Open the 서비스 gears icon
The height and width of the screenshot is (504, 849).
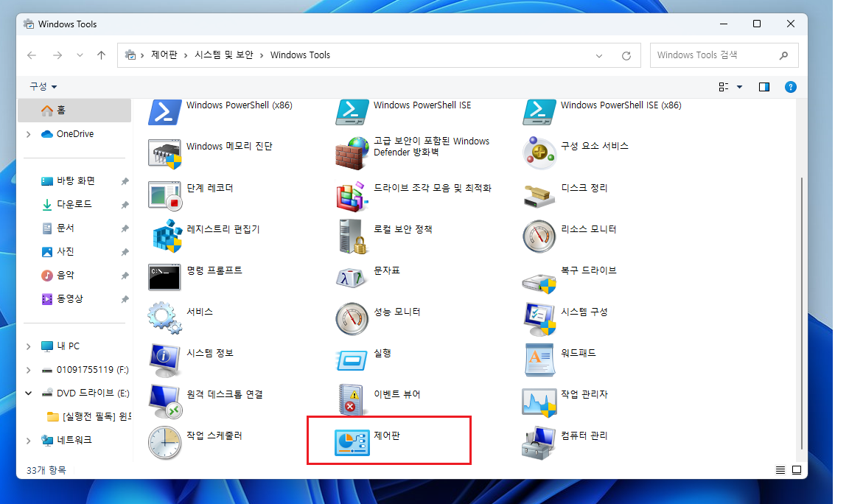click(165, 318)
